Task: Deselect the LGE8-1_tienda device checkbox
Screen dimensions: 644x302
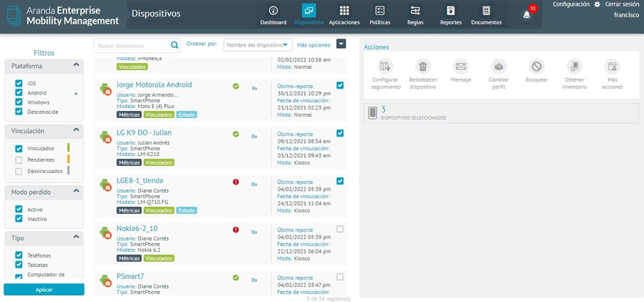Action: pos(340,181)
